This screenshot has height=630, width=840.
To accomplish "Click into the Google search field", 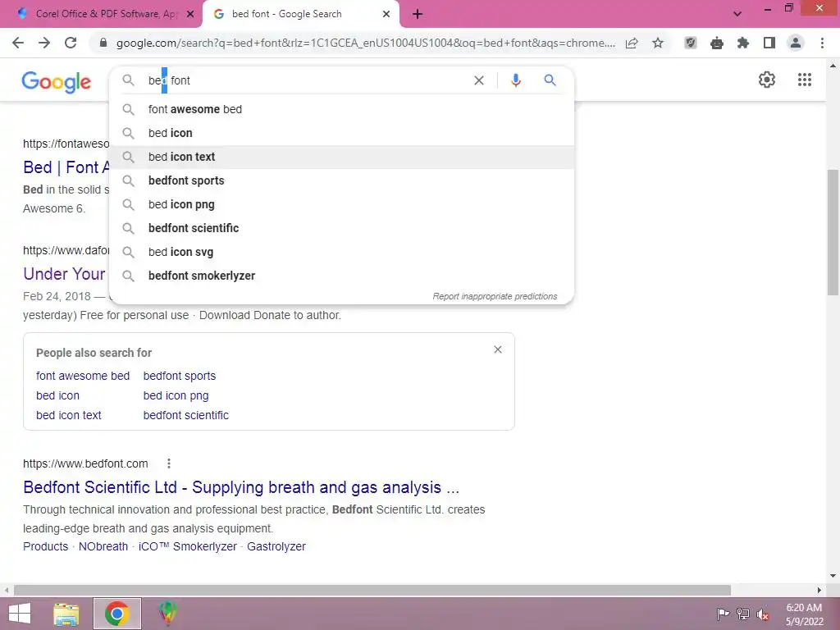I will (305, 80).
